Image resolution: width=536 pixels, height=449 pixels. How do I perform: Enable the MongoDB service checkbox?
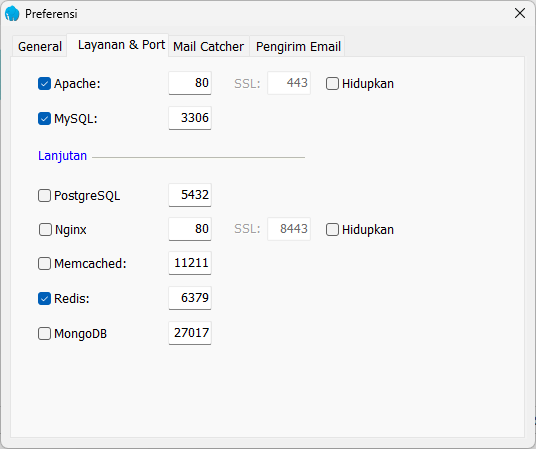coord(44,333)
